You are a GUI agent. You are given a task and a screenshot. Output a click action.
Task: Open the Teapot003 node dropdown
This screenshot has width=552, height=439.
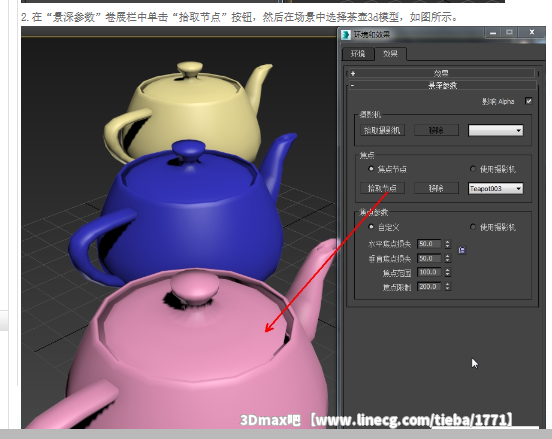point(495,188)
